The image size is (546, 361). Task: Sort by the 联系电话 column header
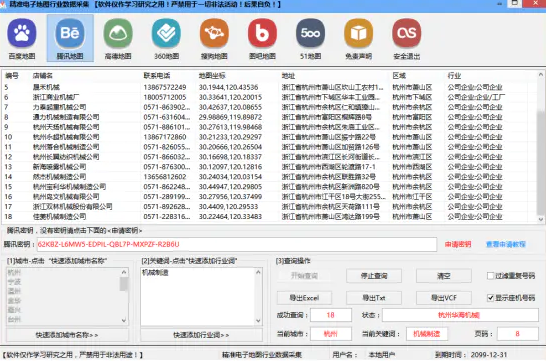157,76
